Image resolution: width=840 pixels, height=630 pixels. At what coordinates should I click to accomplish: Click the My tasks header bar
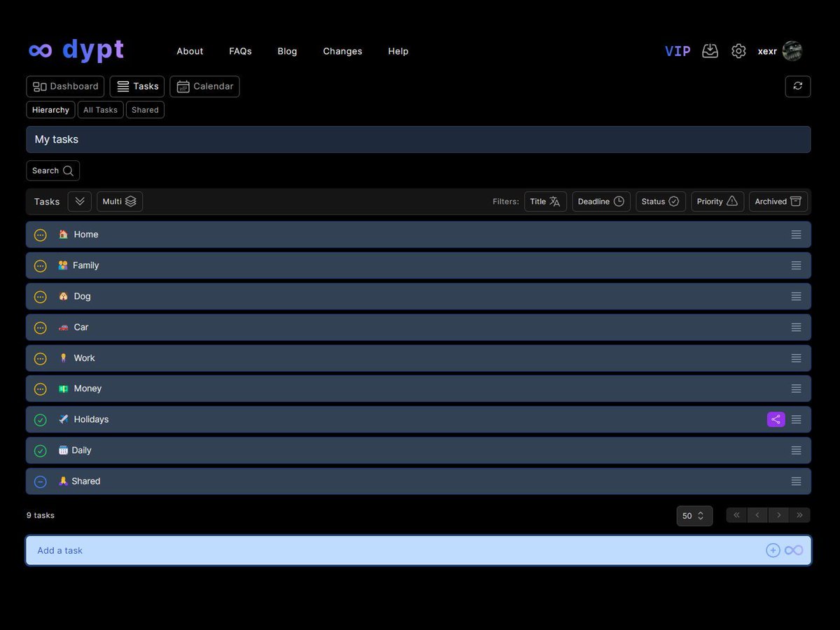pyautogui.click(x=419, y=139)
